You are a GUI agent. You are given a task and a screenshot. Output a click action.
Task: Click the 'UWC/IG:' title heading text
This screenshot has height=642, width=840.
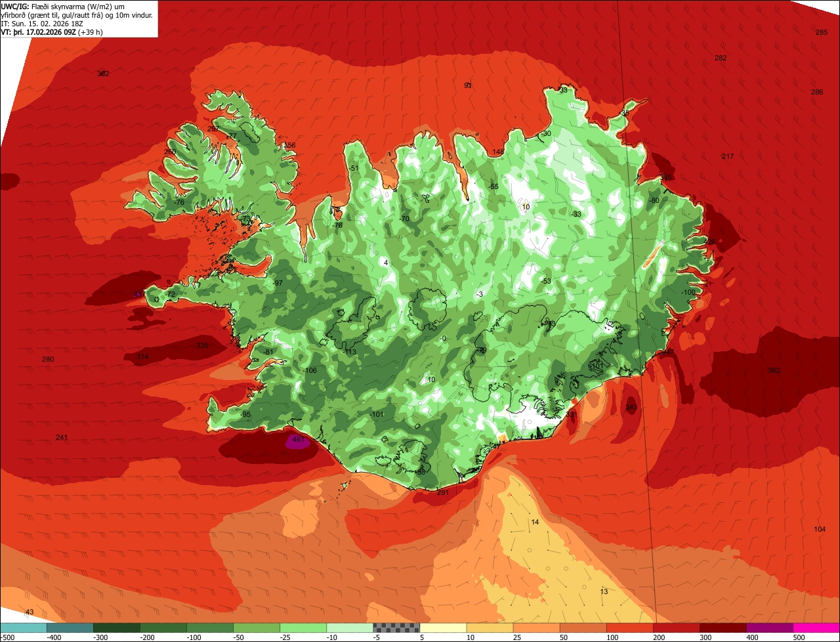click(15, 5)
